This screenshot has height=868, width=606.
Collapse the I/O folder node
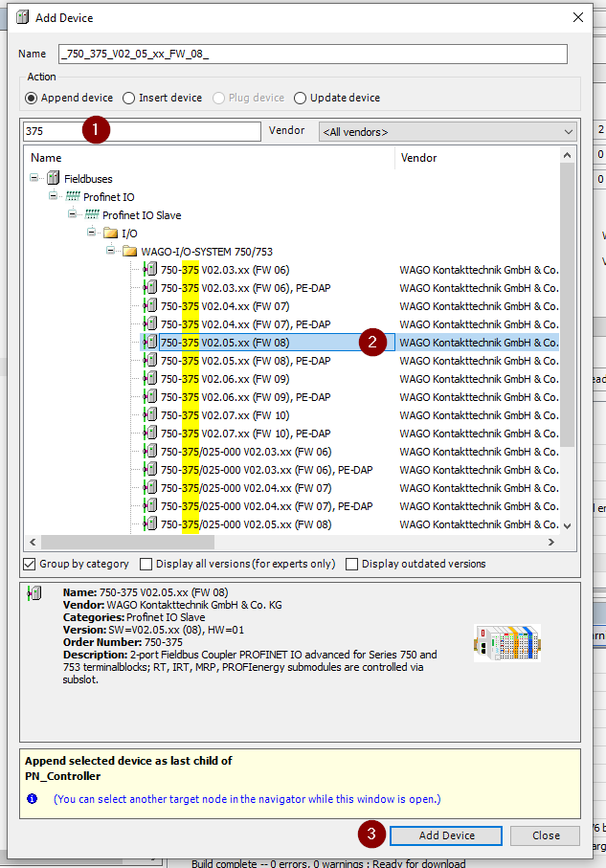pyautogui.click(x=91, y=232)
